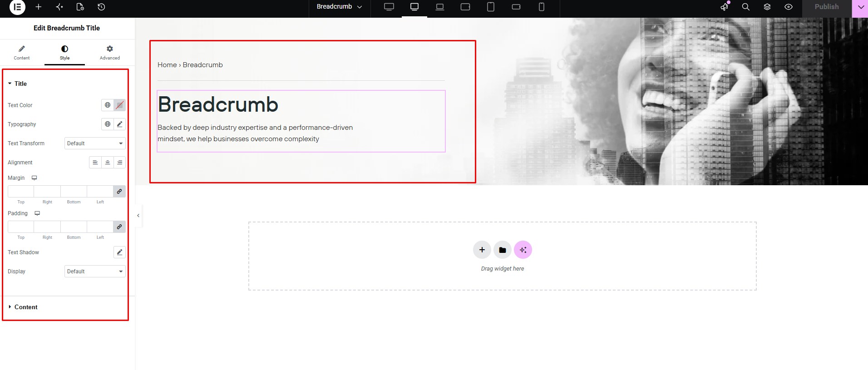The image size is (868, 370).
Task: Open template library folder button
Action: [x=503, y=250]
